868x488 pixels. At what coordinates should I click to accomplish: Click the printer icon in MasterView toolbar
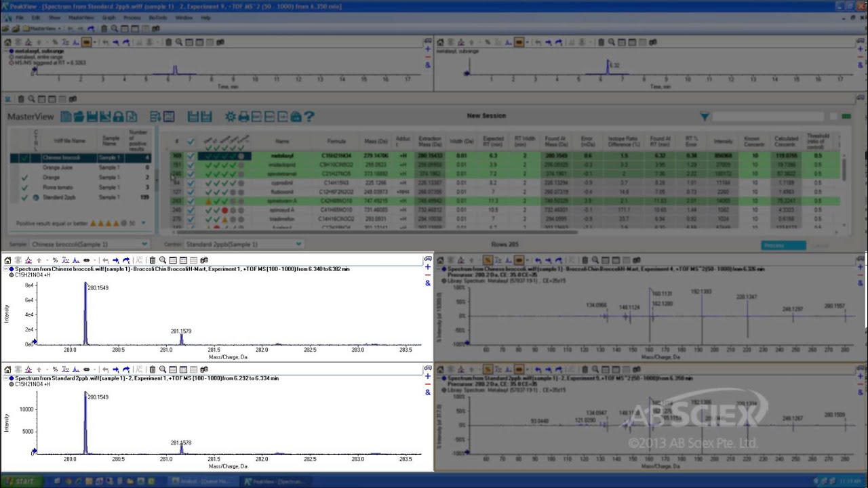click(x=243, y=117)
